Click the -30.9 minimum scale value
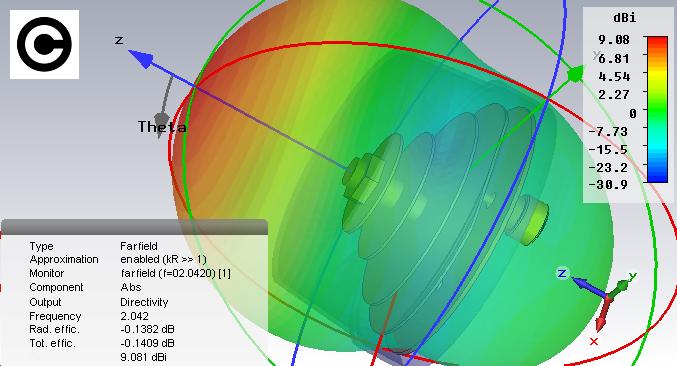This screenshot has width=677, height=366. click(x=608, y=185)
